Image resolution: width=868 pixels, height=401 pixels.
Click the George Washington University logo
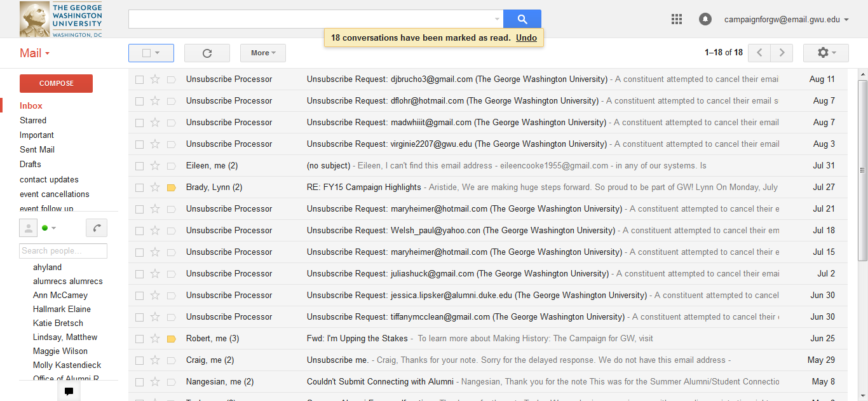[x=61, y=20]
